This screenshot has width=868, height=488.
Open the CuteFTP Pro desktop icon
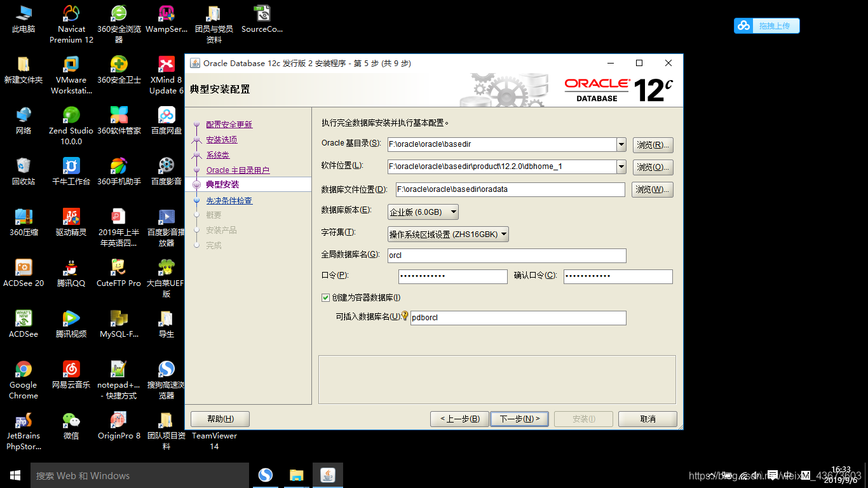tap(119, 273)
